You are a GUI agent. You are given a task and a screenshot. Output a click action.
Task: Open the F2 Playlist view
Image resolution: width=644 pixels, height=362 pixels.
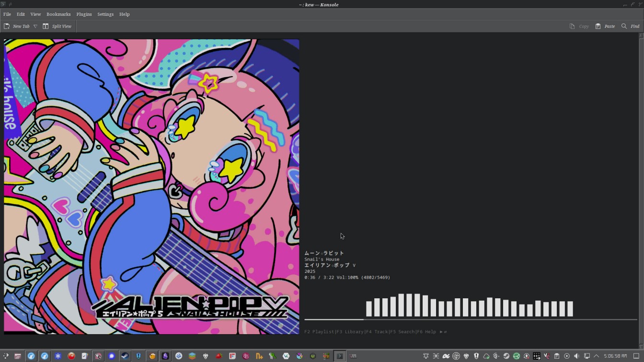[319, 332]
